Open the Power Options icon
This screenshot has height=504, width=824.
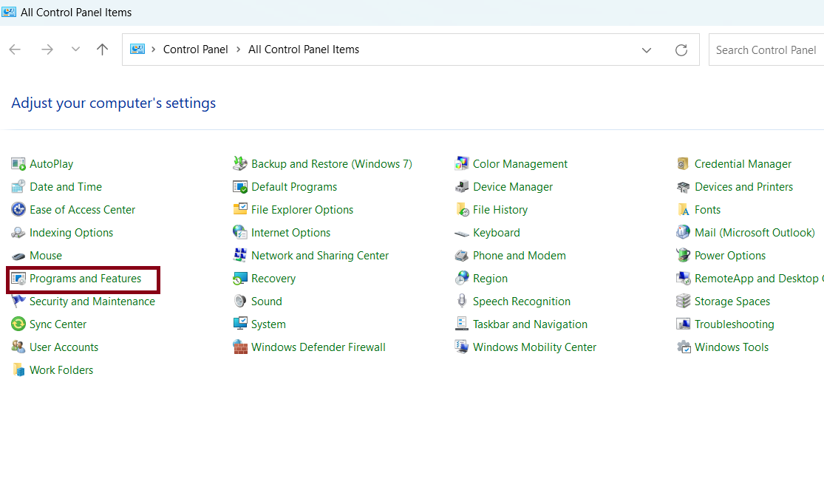pyautogui.click(x=684, y=256)
